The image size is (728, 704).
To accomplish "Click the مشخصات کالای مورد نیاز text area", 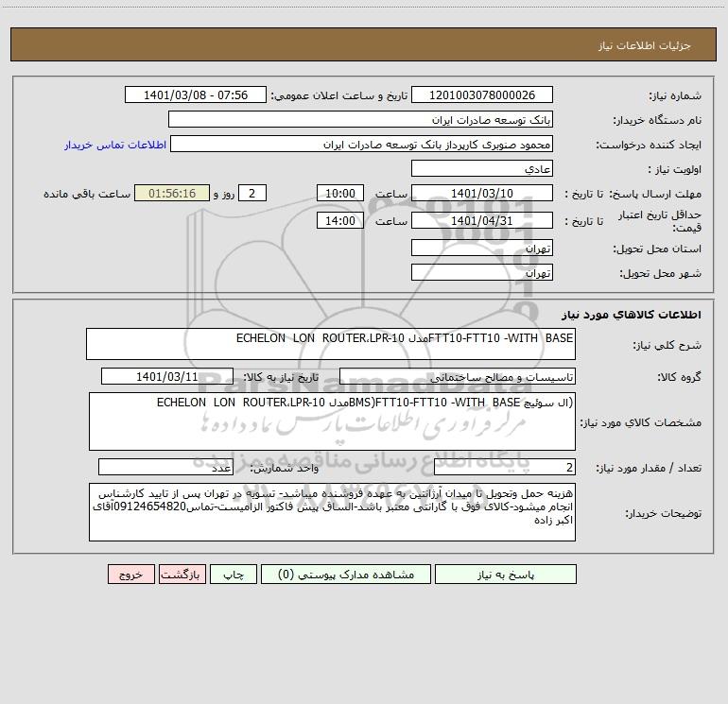I will [332, 421].
